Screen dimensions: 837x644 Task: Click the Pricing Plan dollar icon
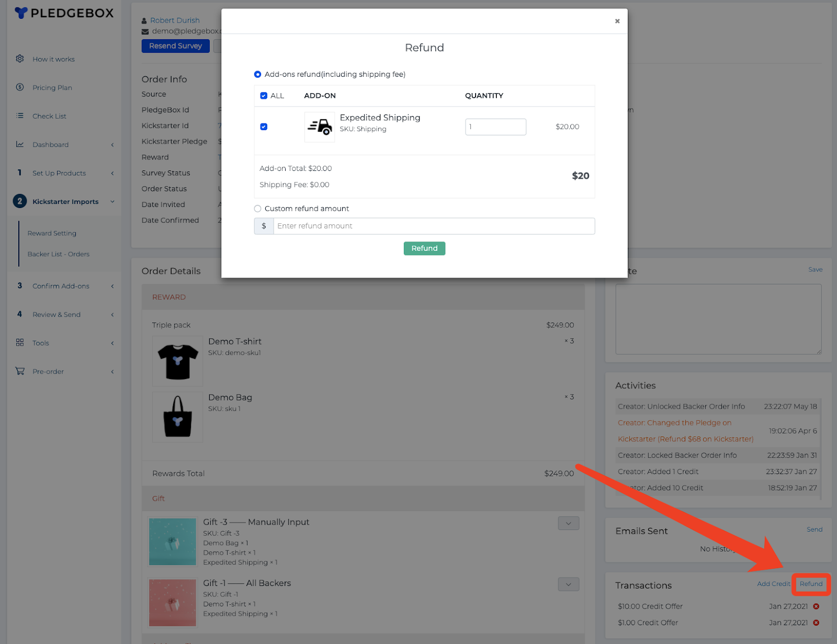(20, 87)
